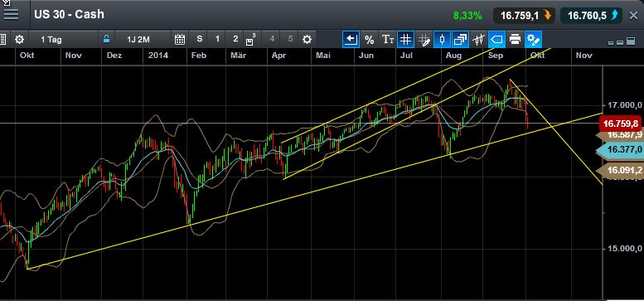
Task: Open the compare candlesticks tool
Action: pos(478,40)
